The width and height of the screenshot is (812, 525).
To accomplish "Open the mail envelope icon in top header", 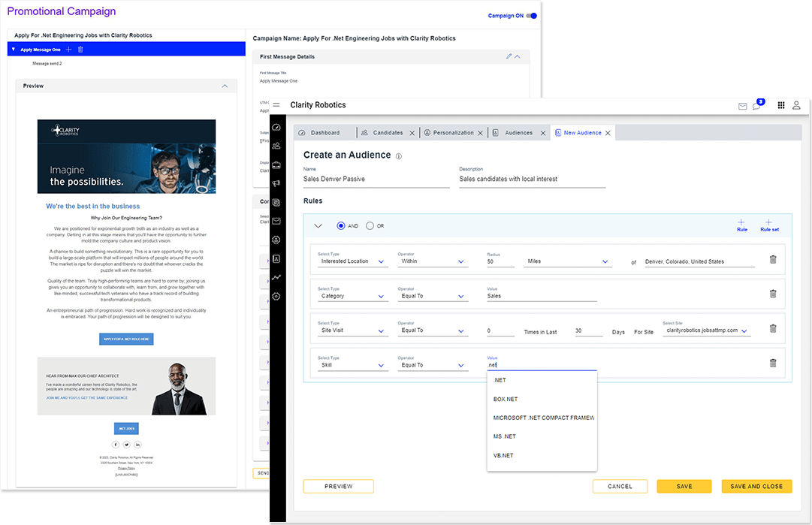I will point(743,106).
